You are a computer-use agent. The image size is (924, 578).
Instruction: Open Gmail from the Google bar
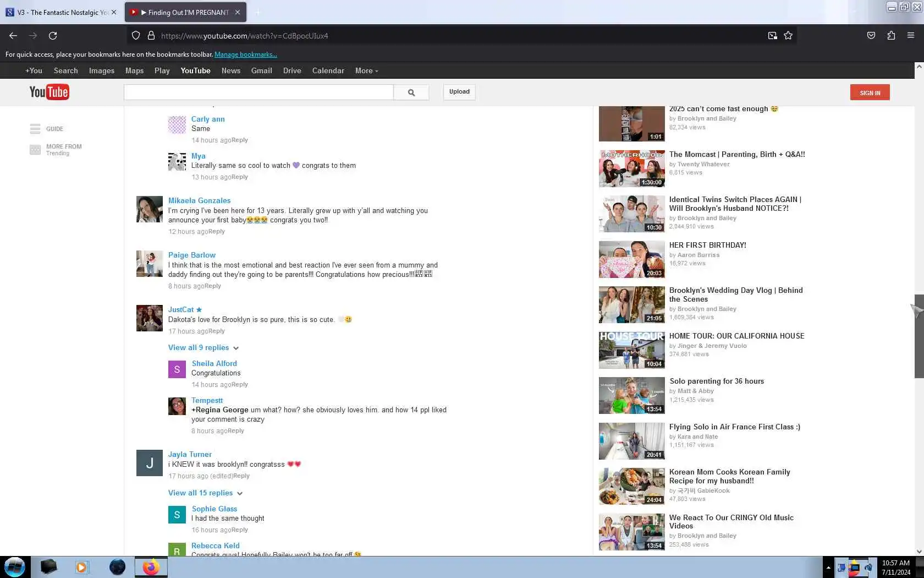tap(261, 70)
